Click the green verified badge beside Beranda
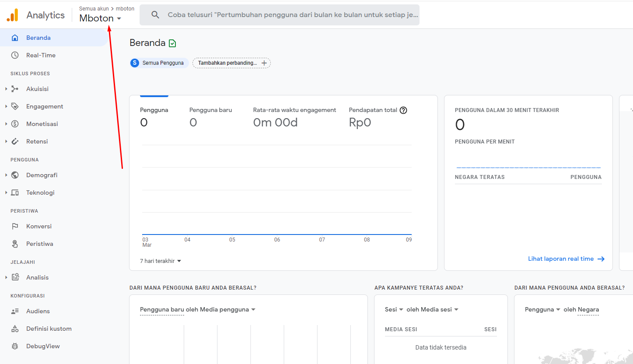The height and width of the screenshot is (364, 633). tap(172, 43)
